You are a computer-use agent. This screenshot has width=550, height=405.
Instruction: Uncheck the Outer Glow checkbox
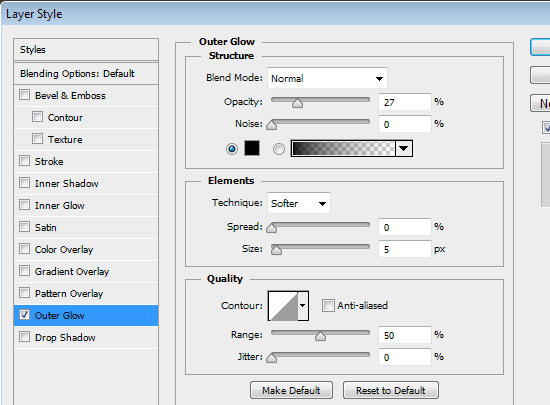[24, 315]
